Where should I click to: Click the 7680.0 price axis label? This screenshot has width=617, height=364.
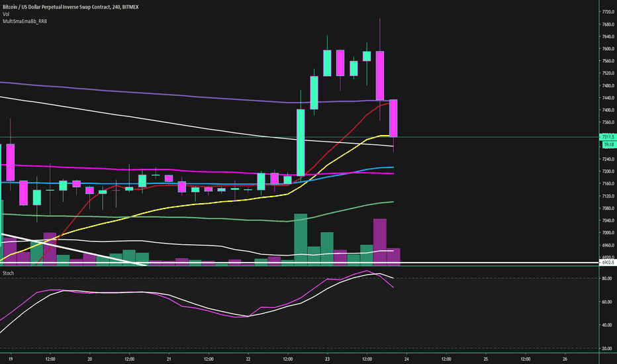(608, 24)
